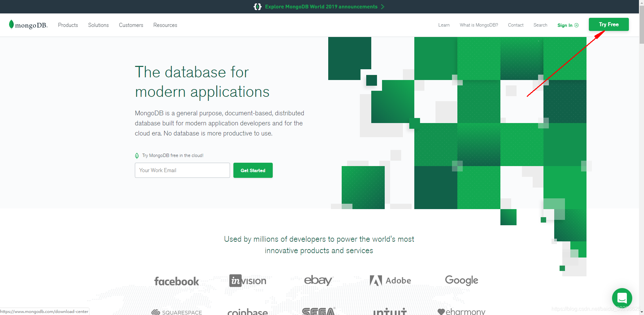Viewport: 644px width, 315px height.
Task: Click the small leaf icon above email field
Action: pyautogui.click(x=137, y=156)
